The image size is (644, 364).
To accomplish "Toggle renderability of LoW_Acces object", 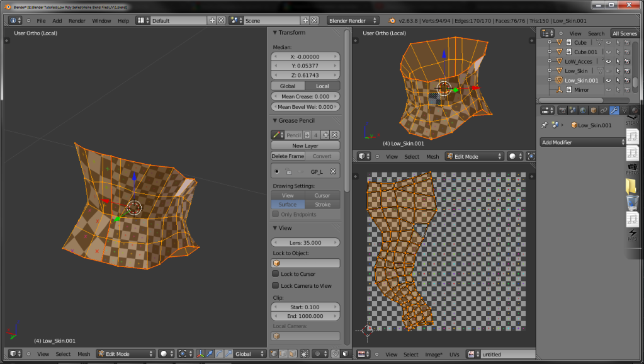I will click(627, 62).
